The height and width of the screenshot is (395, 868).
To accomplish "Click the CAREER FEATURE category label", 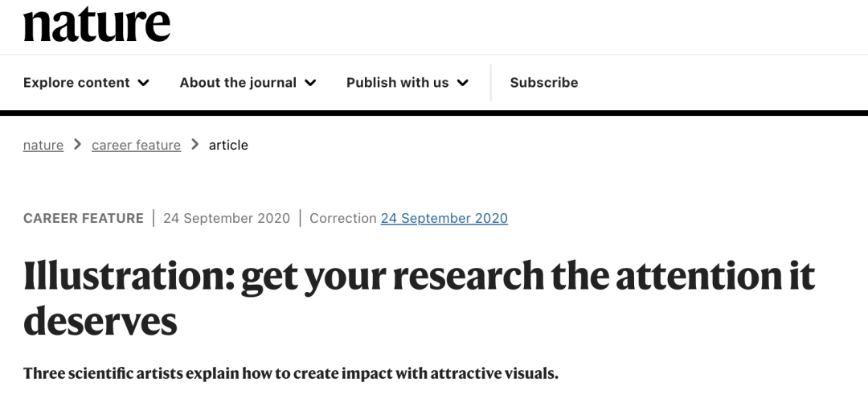I will [84, 218].
